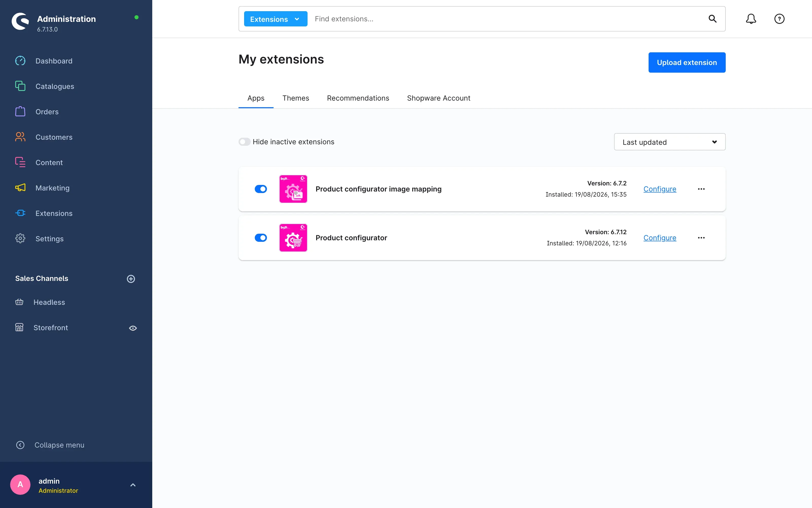Click the Sales Channels heading
This screenshot has width=812, height=508.
42,278
